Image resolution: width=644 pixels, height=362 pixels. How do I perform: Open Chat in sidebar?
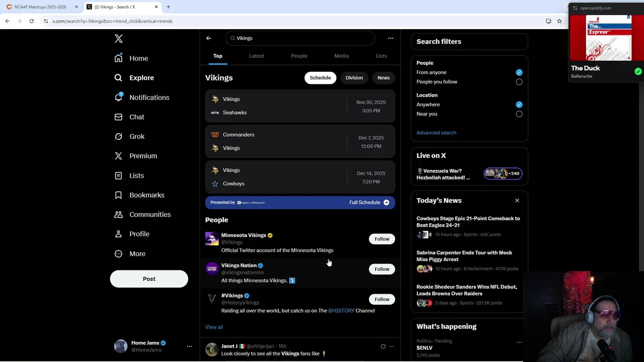click(x=129, y=117)
